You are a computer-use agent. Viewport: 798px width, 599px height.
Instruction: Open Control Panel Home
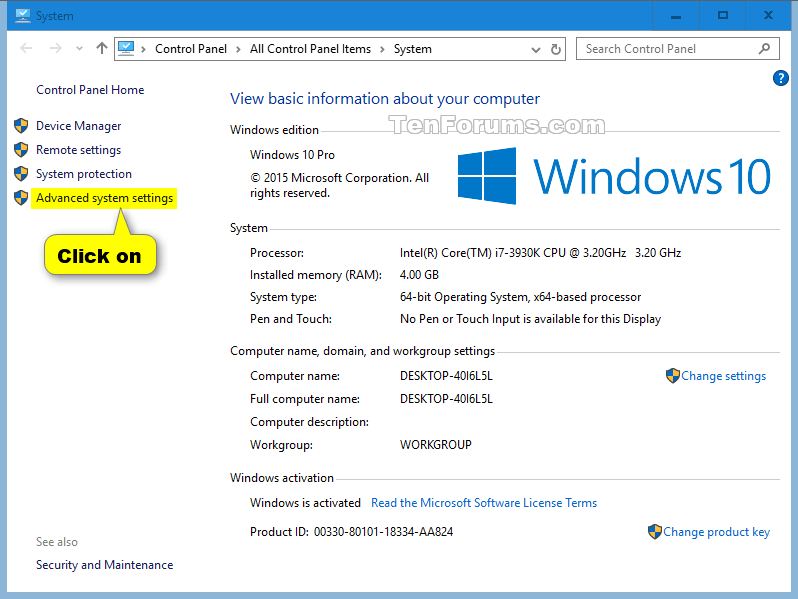click(90, 90)
